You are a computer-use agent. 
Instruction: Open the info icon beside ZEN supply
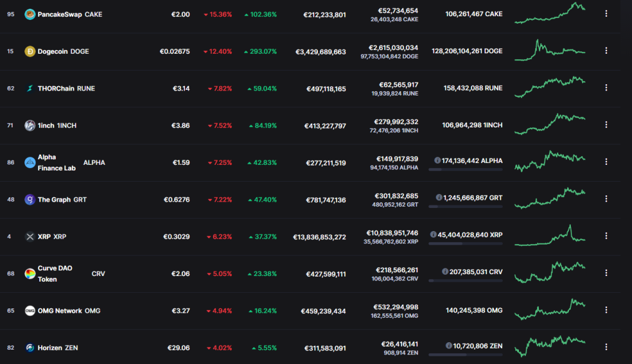coord(448,346)
